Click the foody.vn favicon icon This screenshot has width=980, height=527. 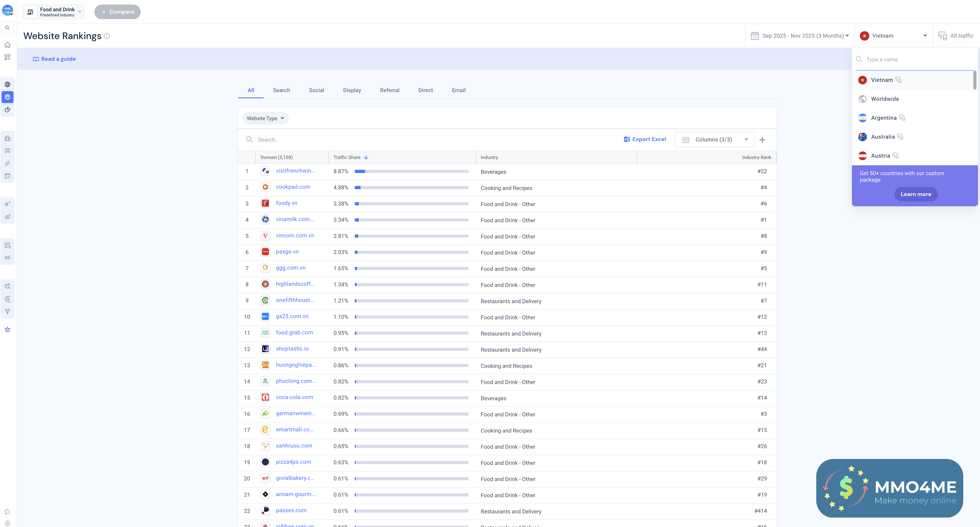(265, 203)
